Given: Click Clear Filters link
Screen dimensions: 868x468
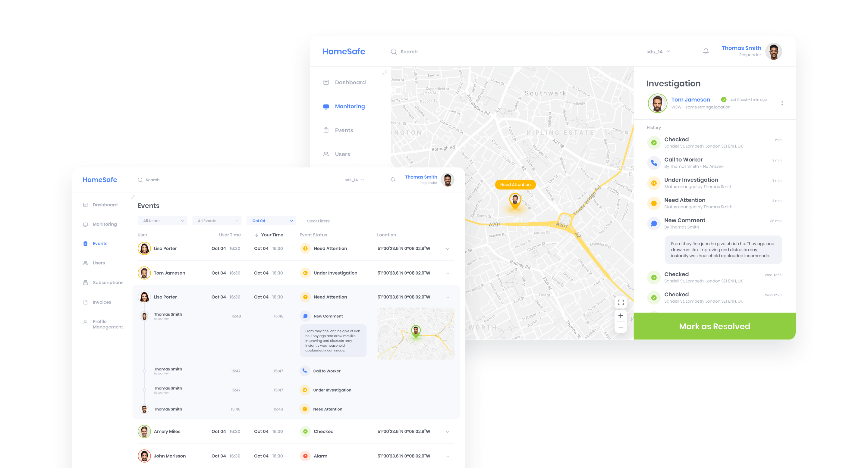Looking at the screenshot, I should point(318,221).
